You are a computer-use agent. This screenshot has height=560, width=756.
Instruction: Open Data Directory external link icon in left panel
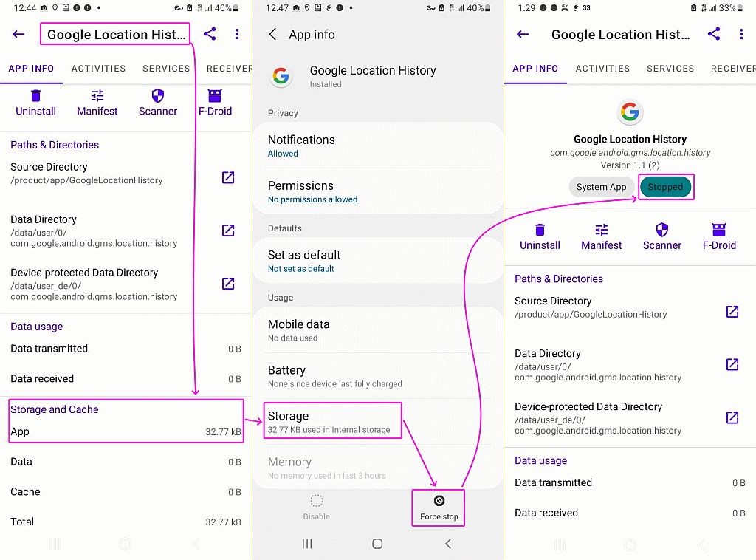pos(228,231)
